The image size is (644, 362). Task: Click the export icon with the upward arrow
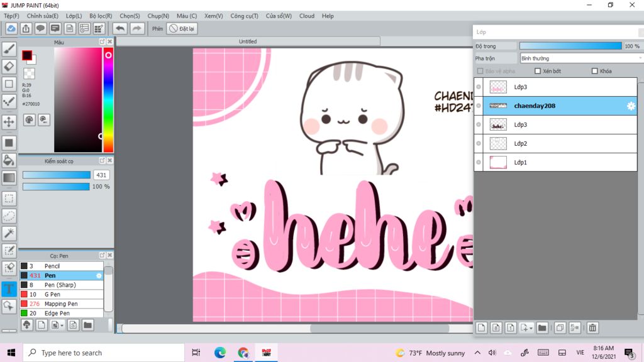26,28
